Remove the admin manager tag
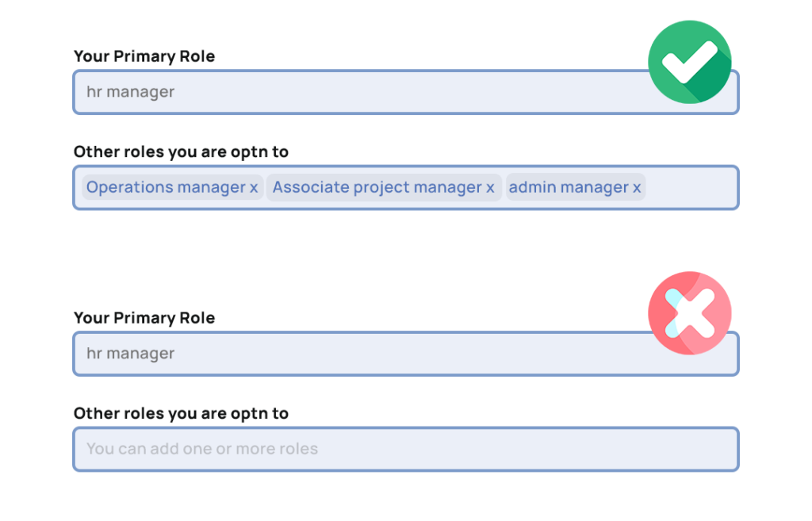The height and width of the screenshot is (521, 812). (x=637, y=187)
